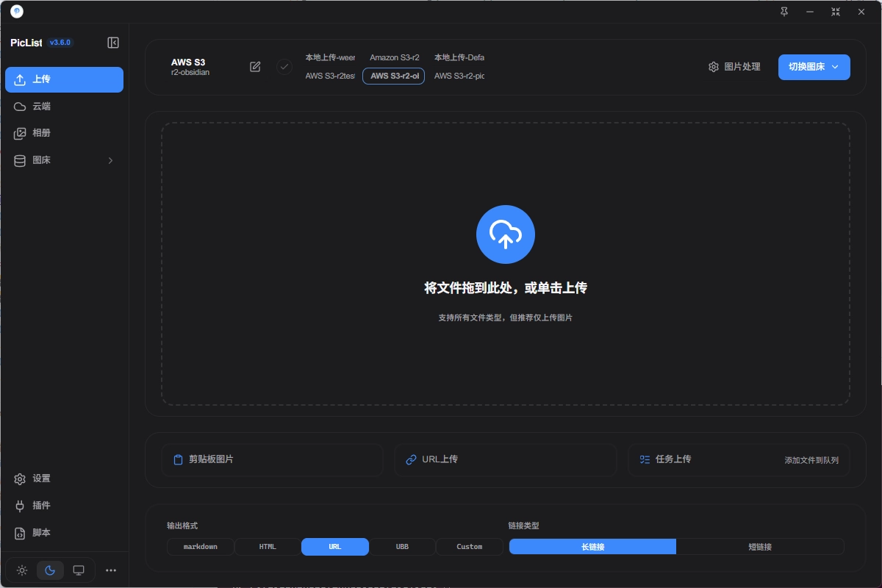The image size is (882, 588).
Task: Click the URL上传 button
Action: click(506, 459)
